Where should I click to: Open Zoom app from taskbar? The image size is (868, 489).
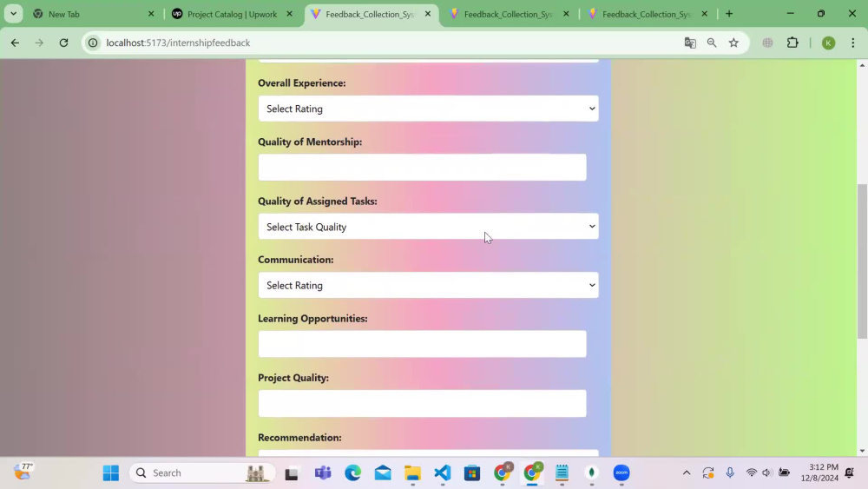pyautogui.click(x=621, y=473)
